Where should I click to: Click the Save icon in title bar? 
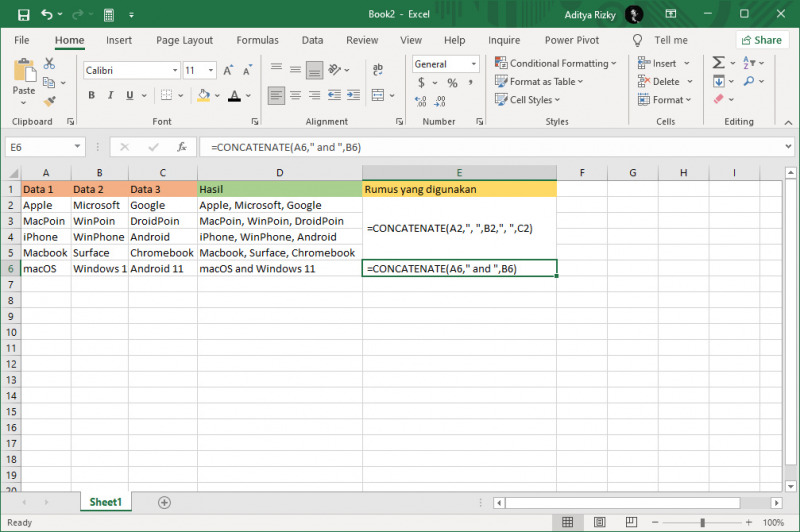[23, 15]
